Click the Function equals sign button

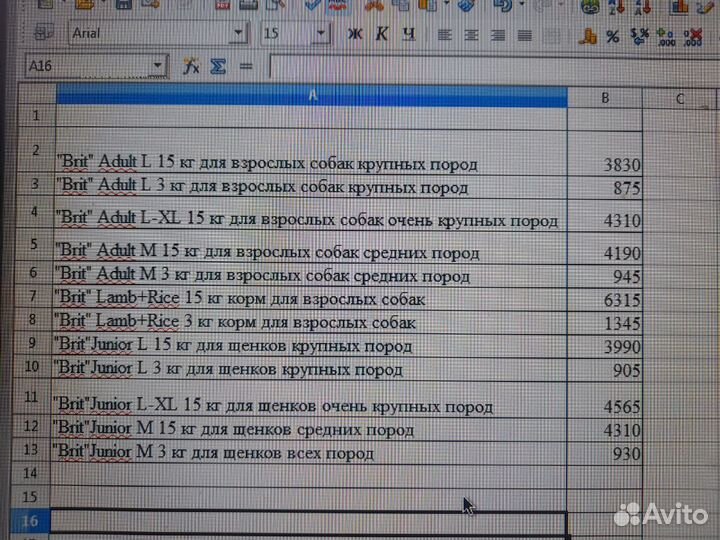coord(246,67)
